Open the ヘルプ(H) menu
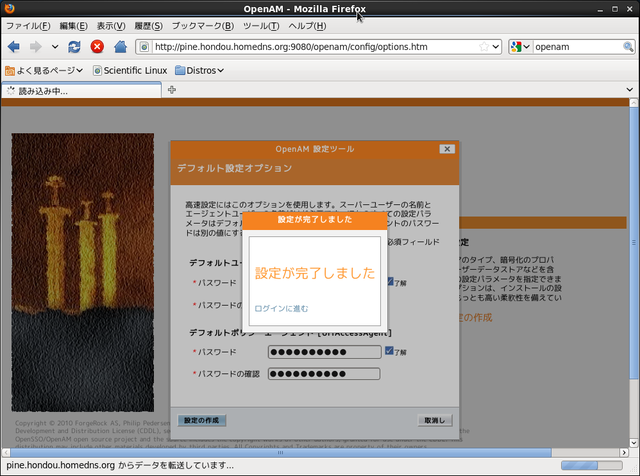640x476 pixels. [x=307, y=26]
